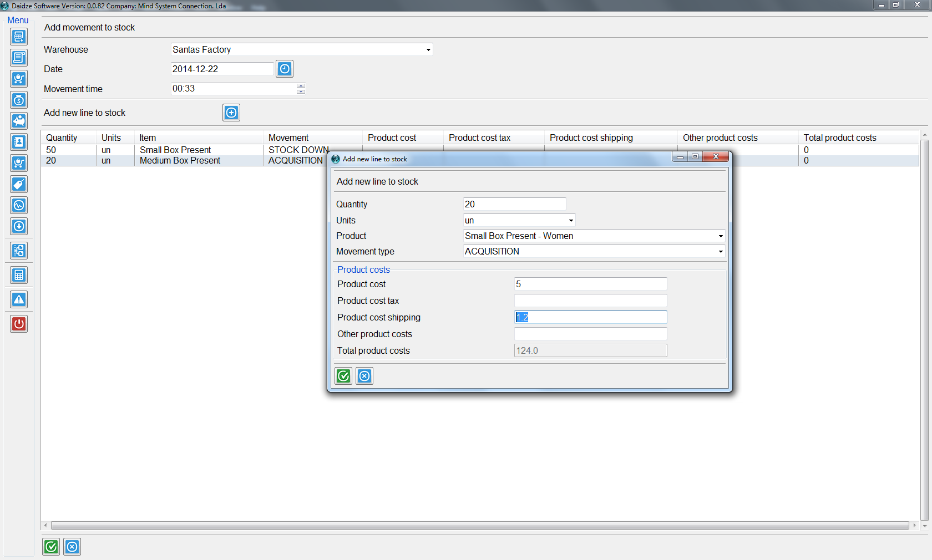The width and height of the screenshot is (932, 560).
Task: Open the Product dropdown list
Action: coord(720,236)
